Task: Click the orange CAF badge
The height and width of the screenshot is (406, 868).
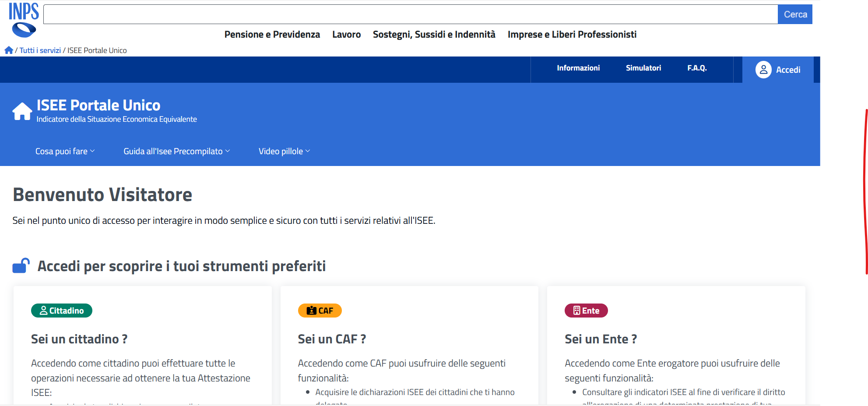Action: pyautogui.click(x=320, y=311)
